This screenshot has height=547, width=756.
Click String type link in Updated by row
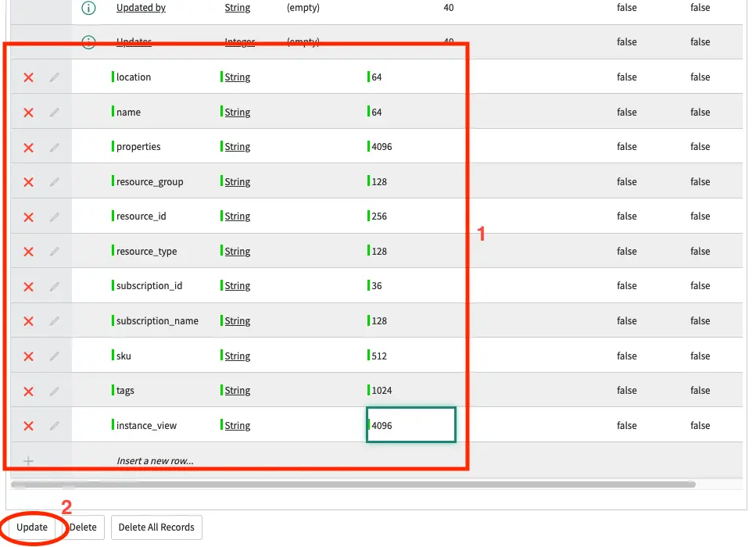(238, 8)
